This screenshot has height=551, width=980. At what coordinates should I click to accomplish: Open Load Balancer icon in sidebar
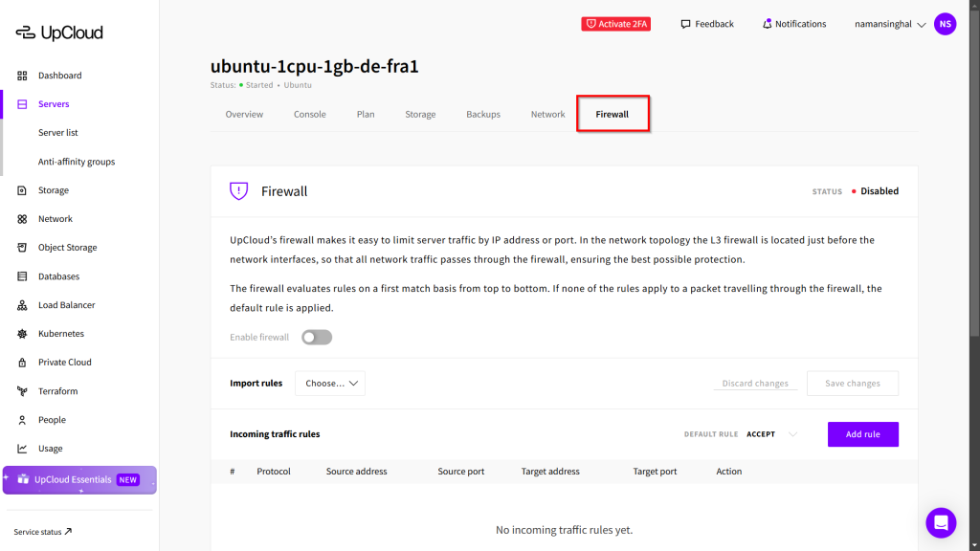click(x=22, y=305)
